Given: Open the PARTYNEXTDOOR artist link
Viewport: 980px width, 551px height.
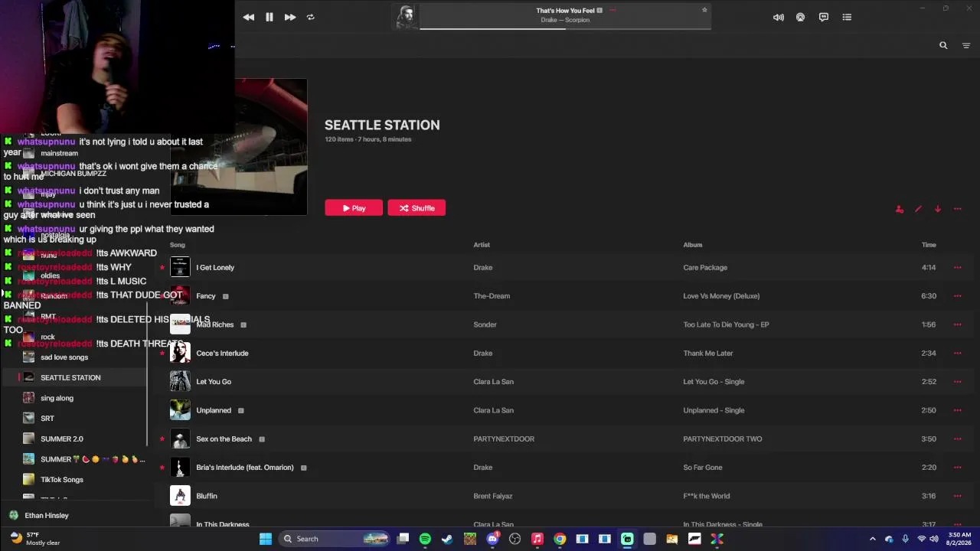Looking at the screenshot, I should click(x=504, y=439).
